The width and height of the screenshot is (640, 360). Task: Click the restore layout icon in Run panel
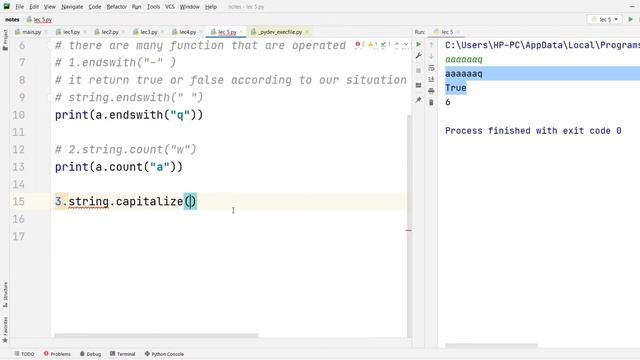pos(418,85)
